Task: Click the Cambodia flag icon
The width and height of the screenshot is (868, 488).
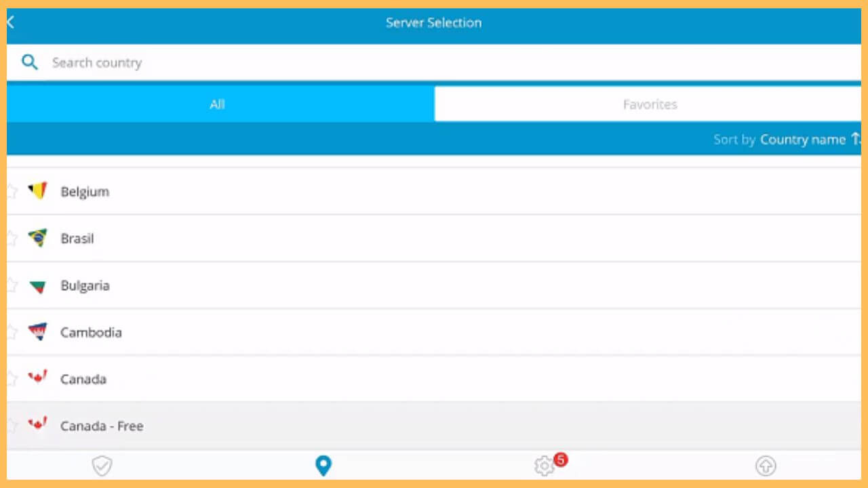Action: [x=38, y=332]
